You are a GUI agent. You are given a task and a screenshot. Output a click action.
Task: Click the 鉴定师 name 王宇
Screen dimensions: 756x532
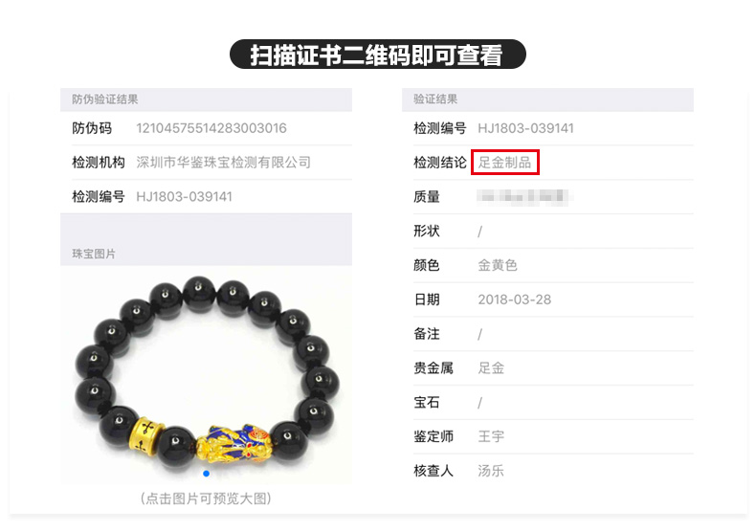(491, 436)
